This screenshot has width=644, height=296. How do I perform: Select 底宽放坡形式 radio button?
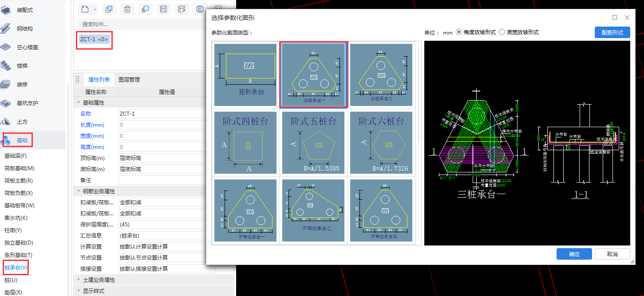[502, 32]
